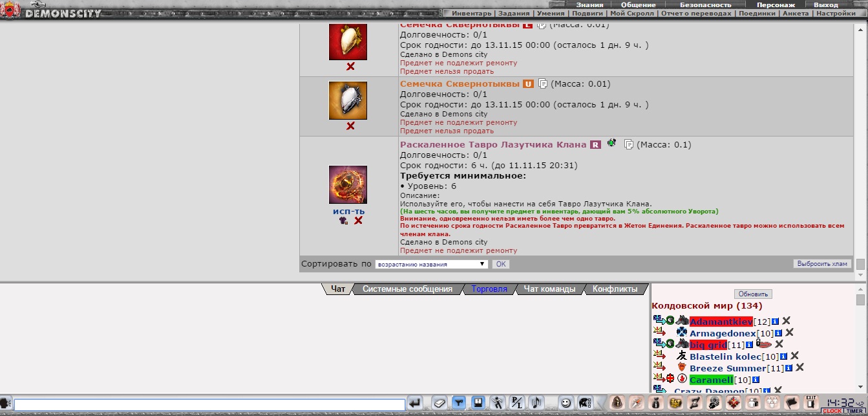Click the dark scroll icon

point(695,403)
